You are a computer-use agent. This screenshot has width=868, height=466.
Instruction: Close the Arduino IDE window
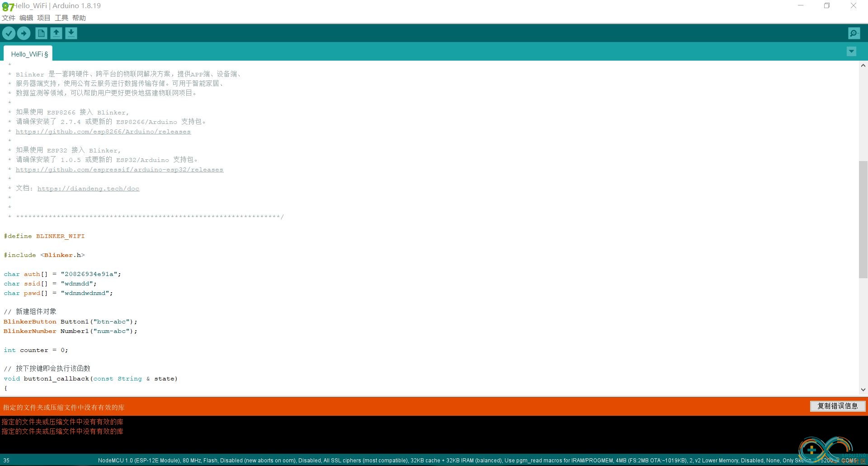854,6
